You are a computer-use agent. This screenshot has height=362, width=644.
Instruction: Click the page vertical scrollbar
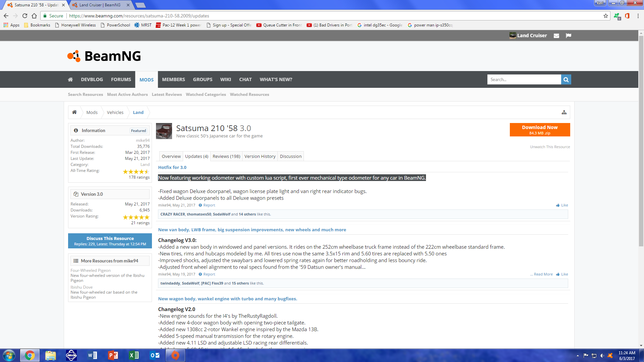tap(641, 141)
